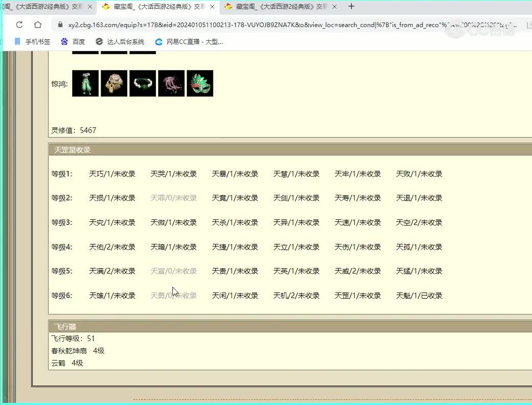
Task: Go to the browser home page icon
Action: click(x=38, y=25)
